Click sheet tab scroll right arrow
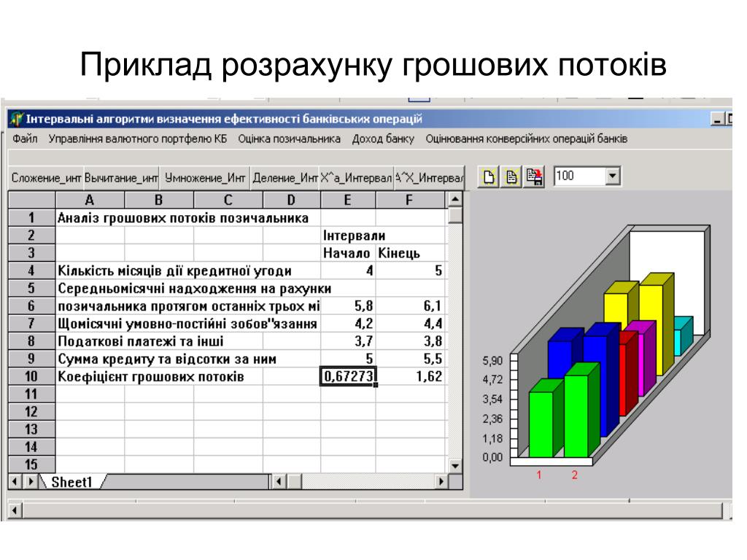Viewport: 747px width, 560px height. pyautogui.click(x=31, y=481)
